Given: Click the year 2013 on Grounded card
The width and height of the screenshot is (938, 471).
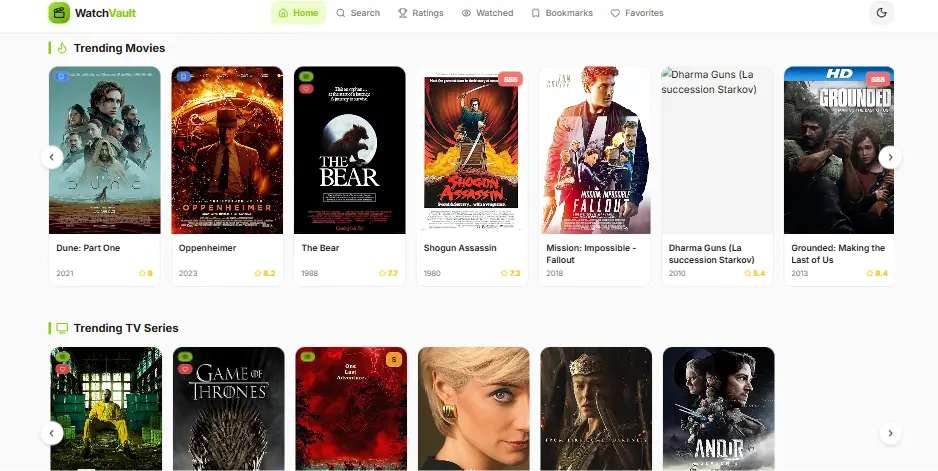Looking at the screenshot, I should 800,273.
